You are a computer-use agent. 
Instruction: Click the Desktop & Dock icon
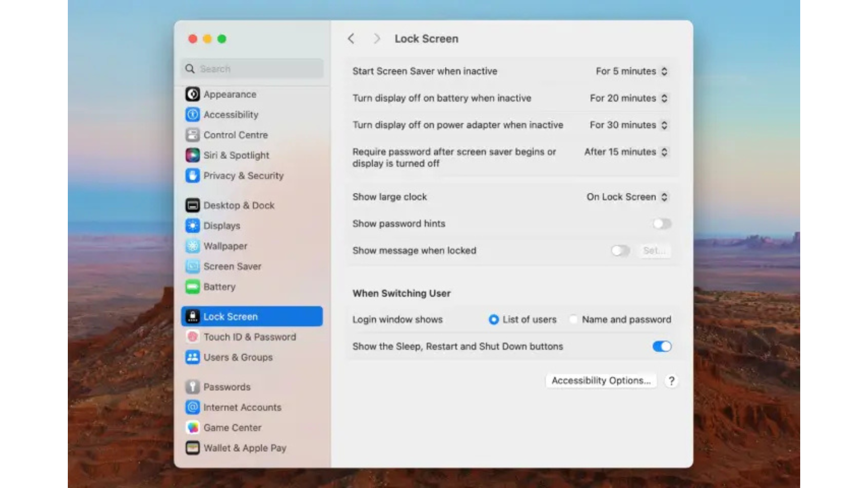click(193, 206)
